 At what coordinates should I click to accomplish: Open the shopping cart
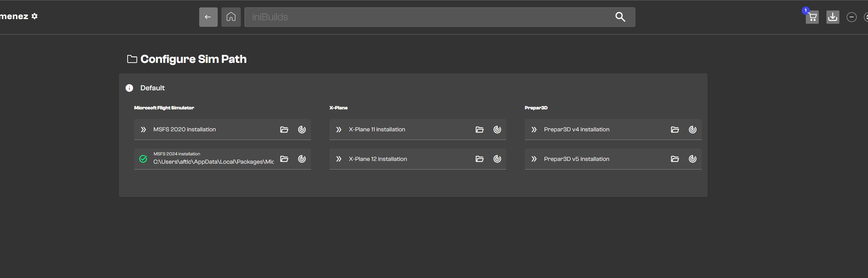pos(812,17)
